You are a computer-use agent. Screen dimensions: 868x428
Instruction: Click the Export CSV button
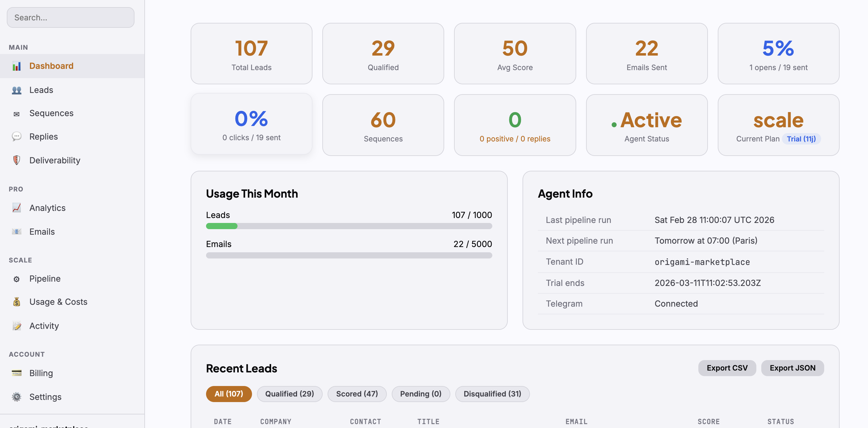[726, 368]
